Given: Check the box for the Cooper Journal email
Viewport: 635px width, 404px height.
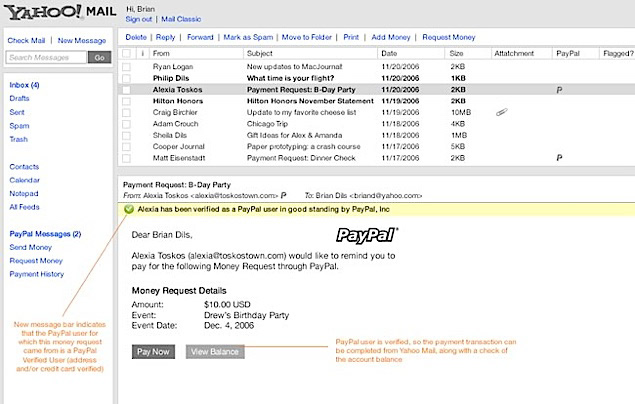Looking at the screenshot, I should click(126, 147).
